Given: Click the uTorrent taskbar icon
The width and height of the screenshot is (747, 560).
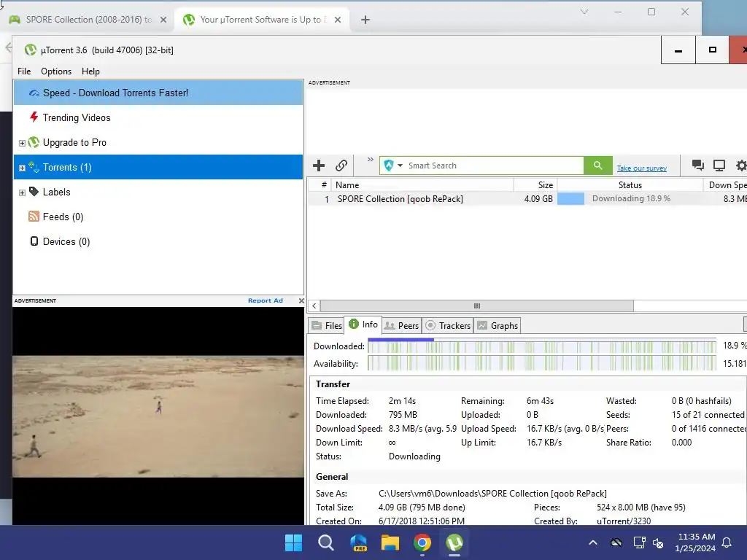Looking at the screenshot, I should pyautogui.click(x=454, y=542).
